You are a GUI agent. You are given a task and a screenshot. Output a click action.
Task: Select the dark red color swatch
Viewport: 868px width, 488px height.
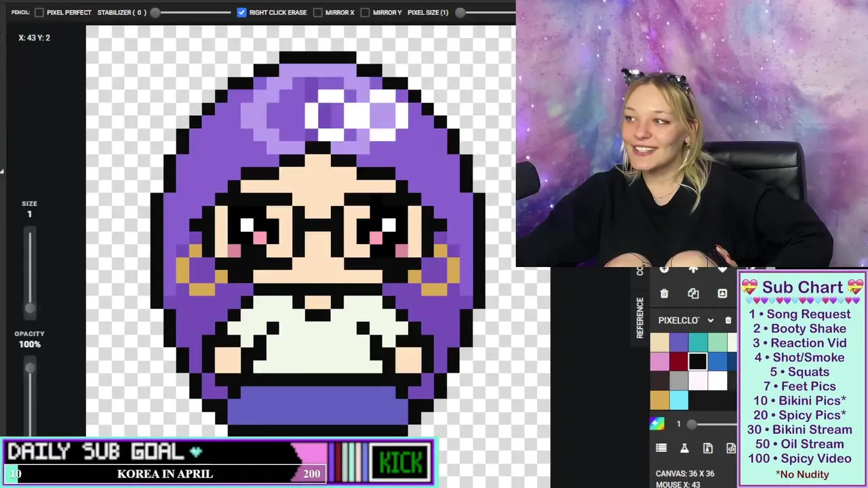(679, 361)
